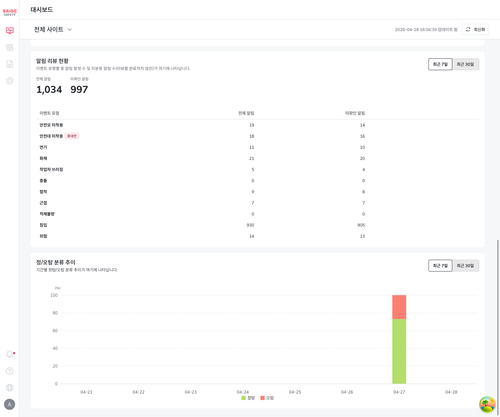The width and height of the screenshot is (500, 417).
Task: Click the last update timestamp text
Action: pos(426,30)
